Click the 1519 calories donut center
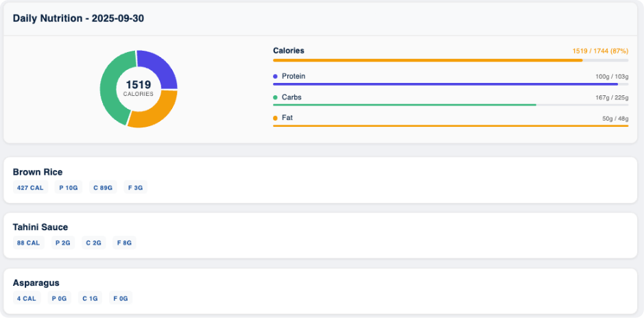The width and height of the screenshot is (644, 318). tap(139, 88)
